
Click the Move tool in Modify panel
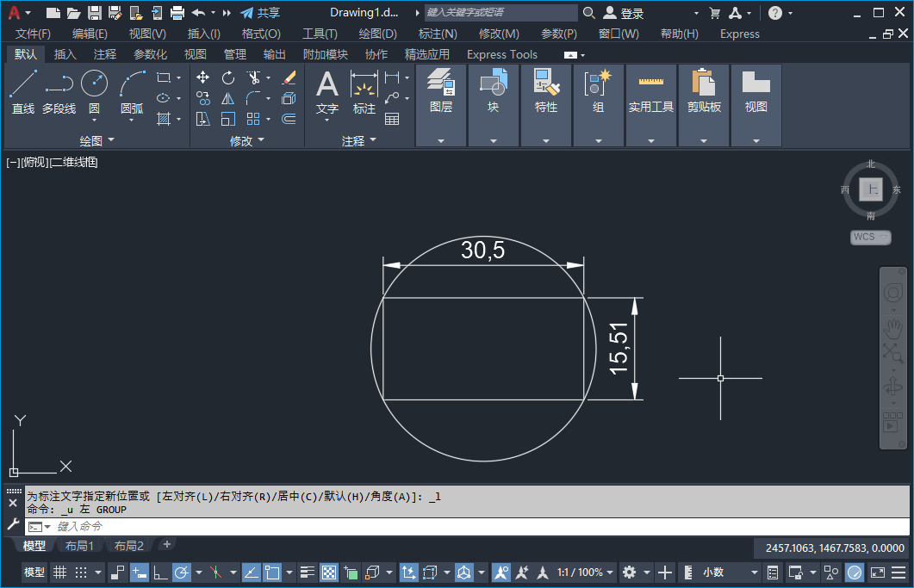(203, 77)
